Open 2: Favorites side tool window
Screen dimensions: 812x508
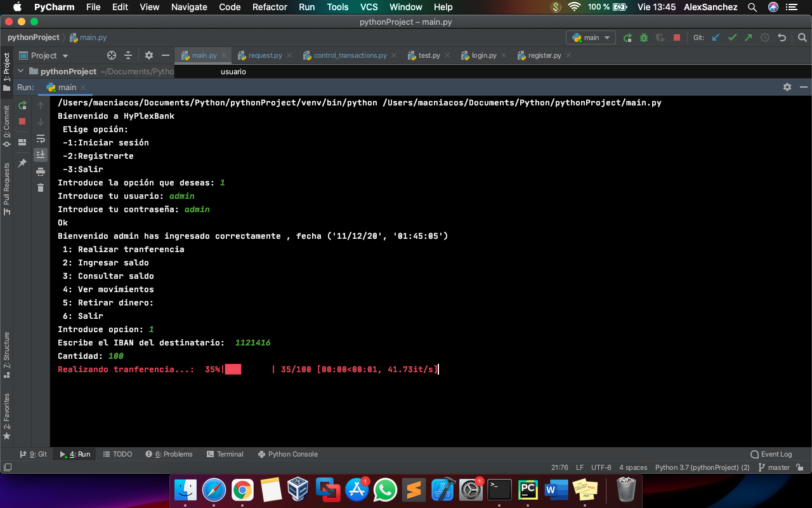click(7, 416)
